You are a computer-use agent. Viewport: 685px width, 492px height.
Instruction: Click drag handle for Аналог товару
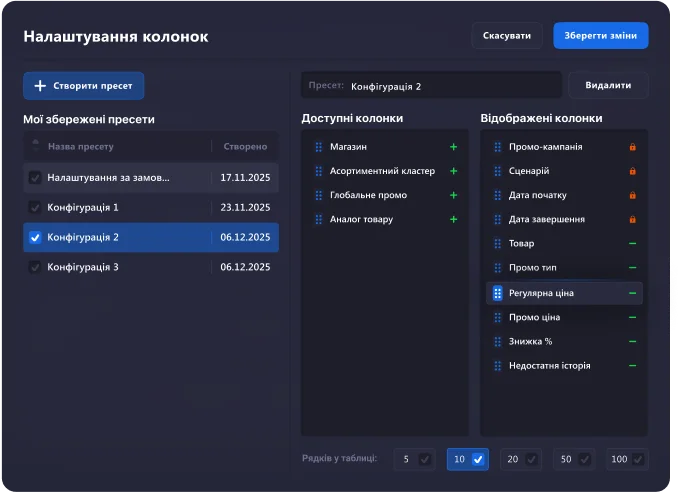(x=319, y=219)
